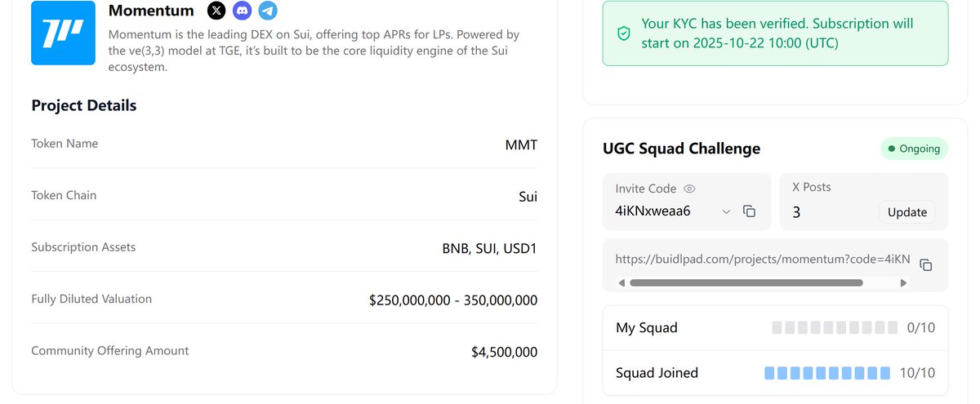Click the KYC verified shield icon
The width and height of the screenshot is (980, 404).
tap(624, 33)
